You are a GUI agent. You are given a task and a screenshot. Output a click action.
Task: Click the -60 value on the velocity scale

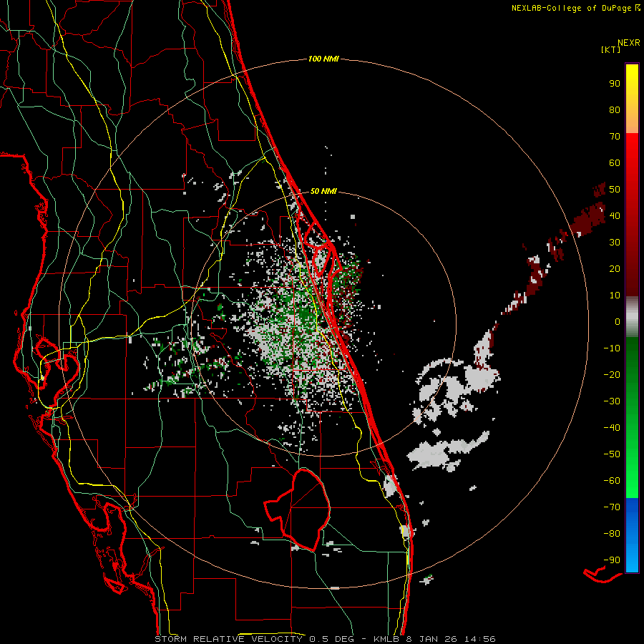pyautogui.click(x=612, y=481)
